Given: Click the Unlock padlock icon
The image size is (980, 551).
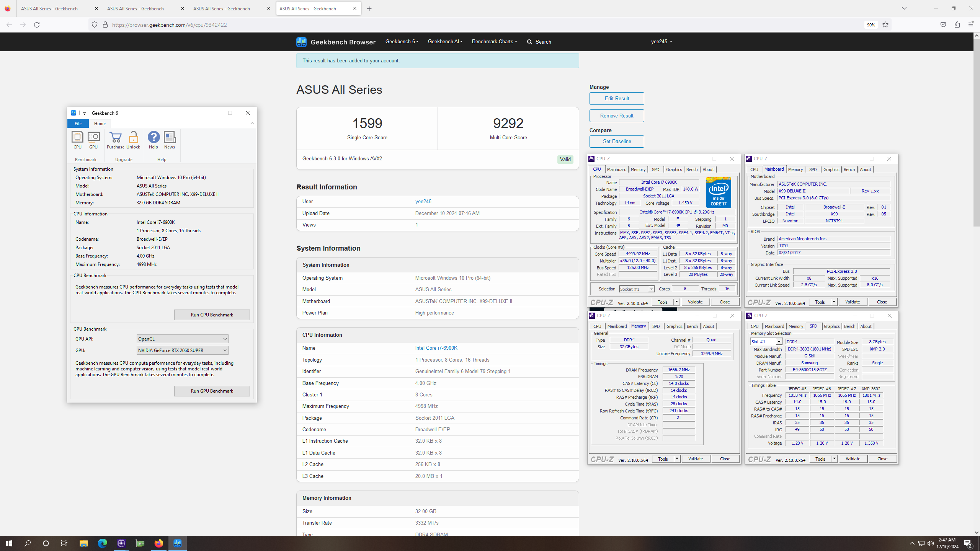Looking at the screenshot, I should coord(133,140).
